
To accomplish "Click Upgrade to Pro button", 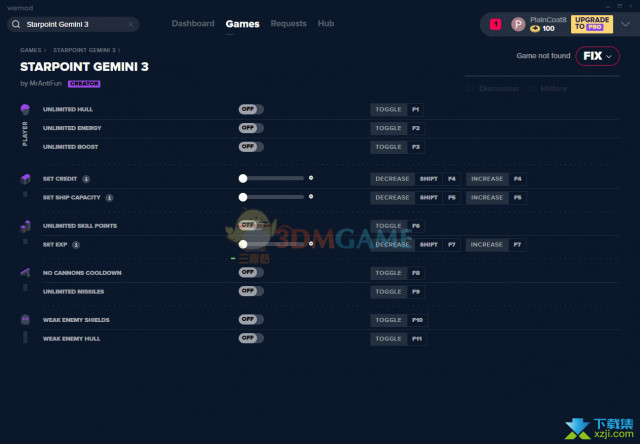I will pos(592,24).
